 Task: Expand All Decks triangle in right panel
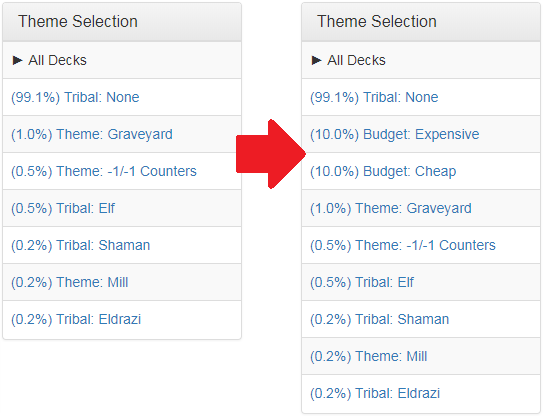point(316,60)
